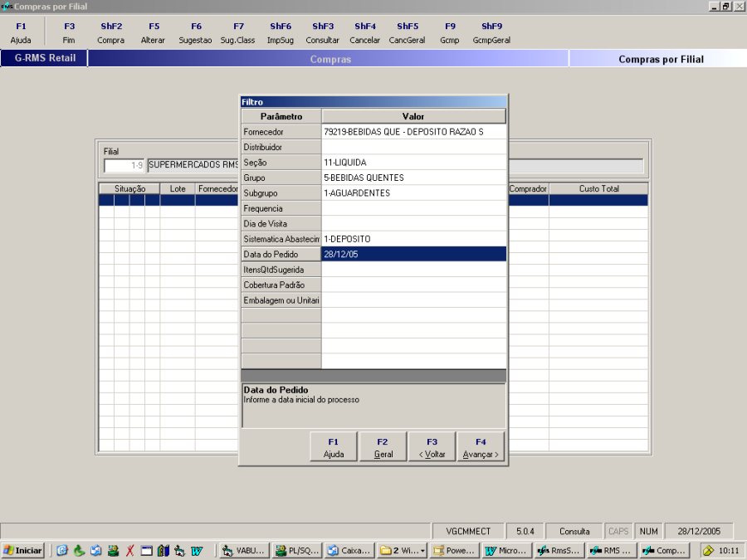Click the Data do Pedido value 28/12/05
This screenshot has width=747, height=560.
click(413, 254)
